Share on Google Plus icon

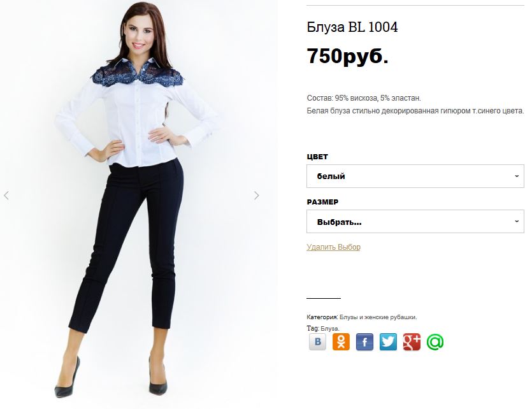click(412, 341)
